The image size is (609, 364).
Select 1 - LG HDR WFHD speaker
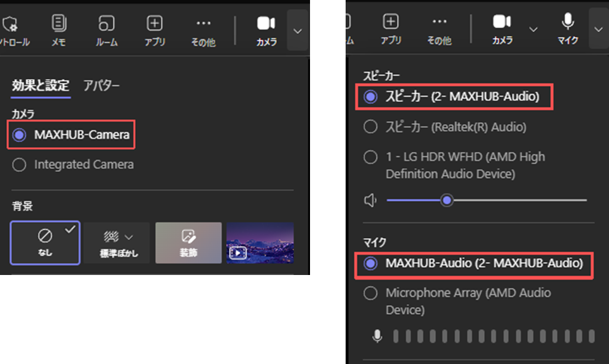coord(454,165)
